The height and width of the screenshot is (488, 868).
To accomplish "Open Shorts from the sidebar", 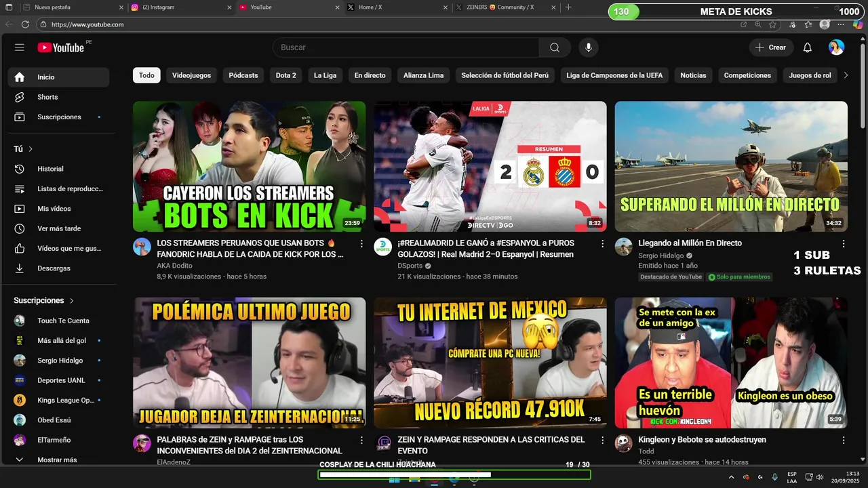I will coord(58,97).
